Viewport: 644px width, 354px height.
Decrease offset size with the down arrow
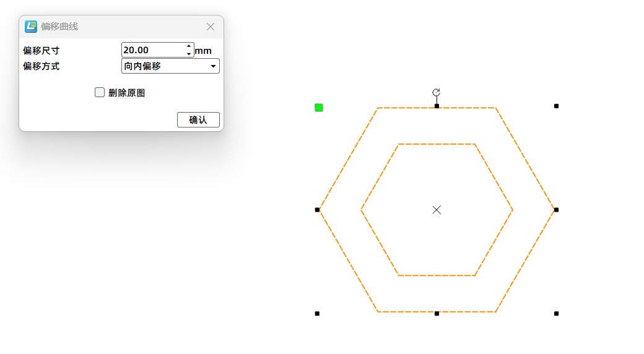[189, 54]
